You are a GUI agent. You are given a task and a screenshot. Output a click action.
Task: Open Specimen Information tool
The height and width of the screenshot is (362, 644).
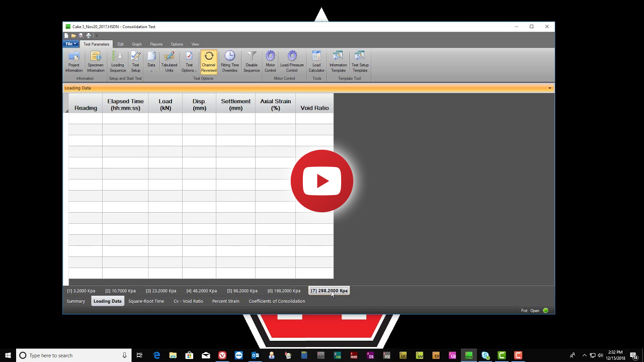pos(96,62)
